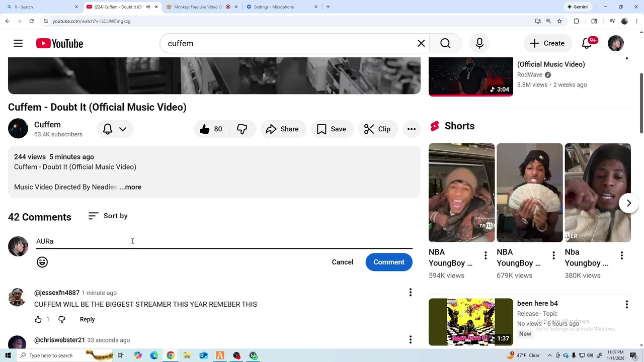The image size is (644, 362).
Task: Open the @chriswebster21 commenter profile link
Action: pyautogui.click(x=59, y=340)
